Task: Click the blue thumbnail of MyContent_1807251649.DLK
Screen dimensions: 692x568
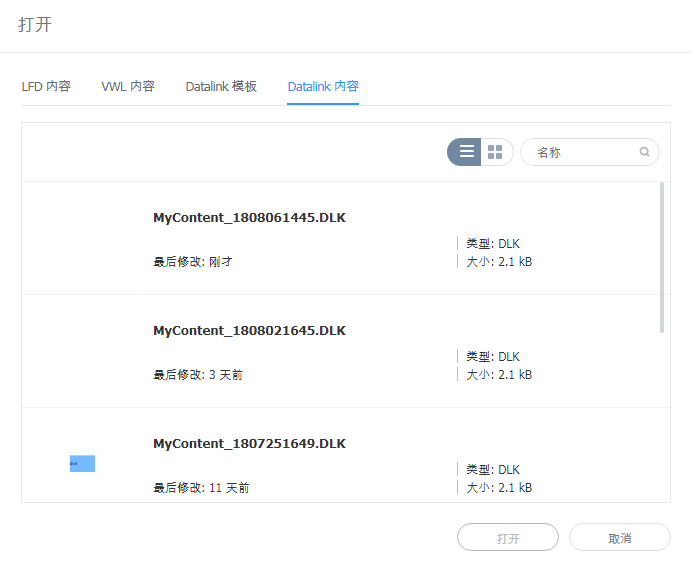Action: (82, 463)
